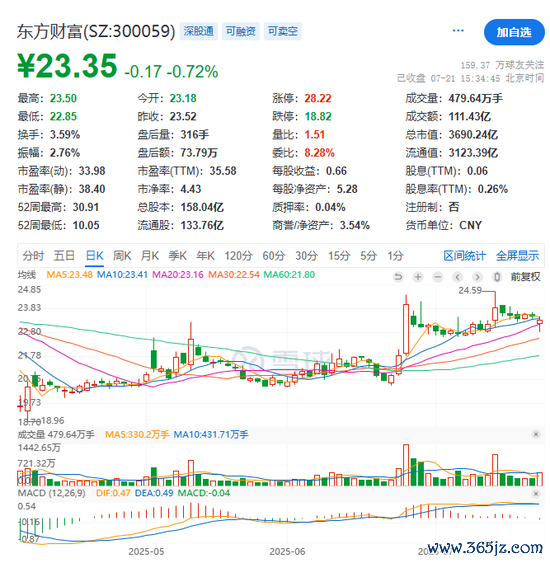
Task: Zoom in the K-line chart with plus icon
Action: (418, 277)
